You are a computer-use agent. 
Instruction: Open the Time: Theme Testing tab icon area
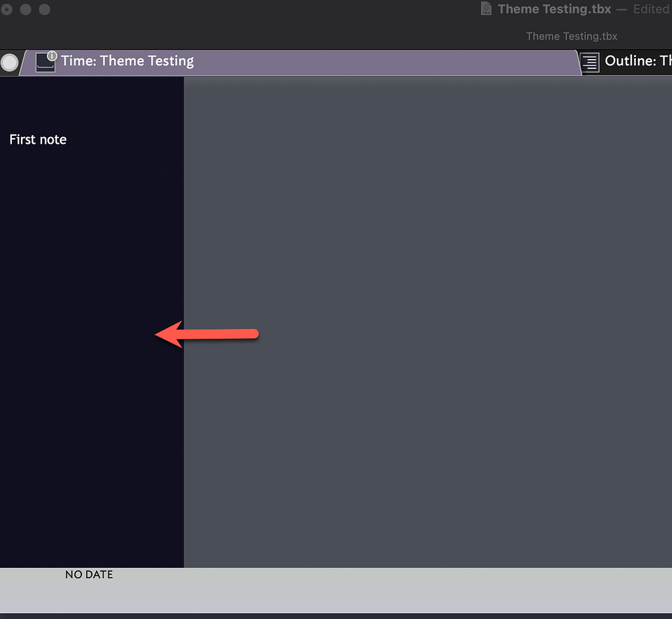(45, 62)
